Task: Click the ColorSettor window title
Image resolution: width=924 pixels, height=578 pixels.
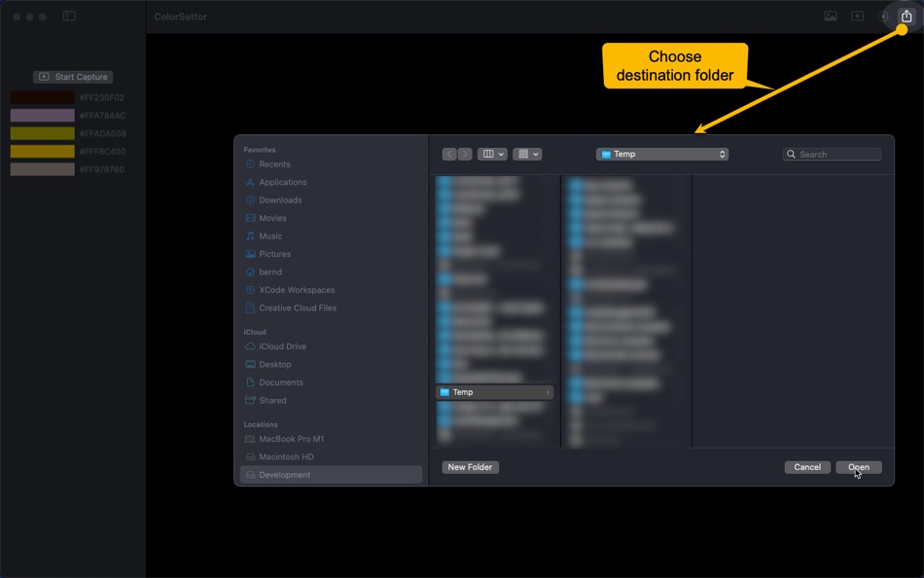Action: pos(180,17)
